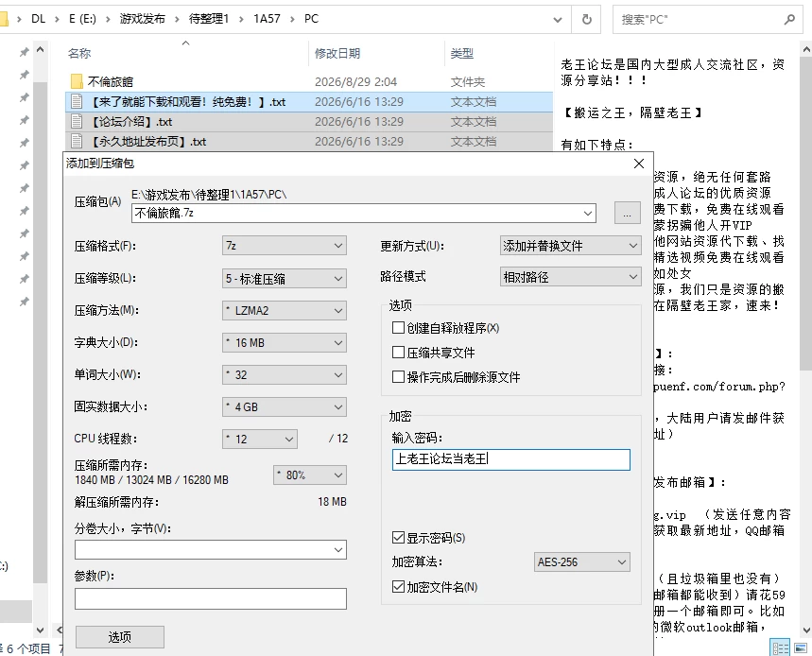Click the 参数 input field
The image size is (812, 656).
pos(210,598)
